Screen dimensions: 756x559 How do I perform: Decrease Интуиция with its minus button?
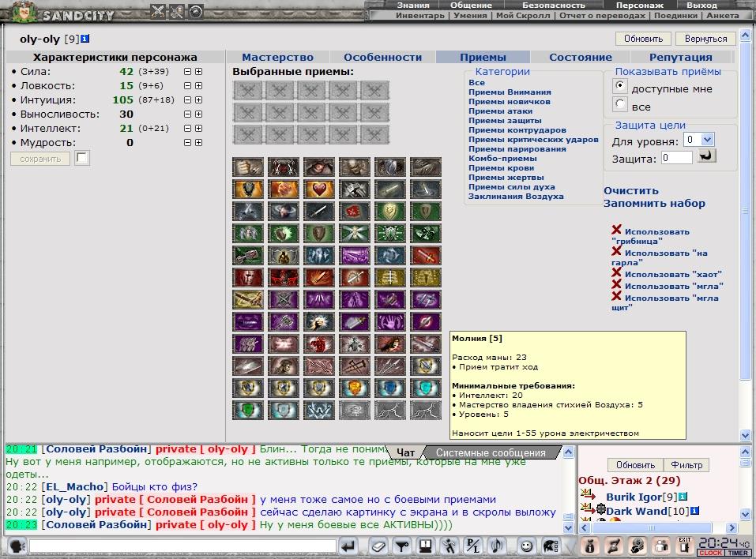click(x=187, y=99)
